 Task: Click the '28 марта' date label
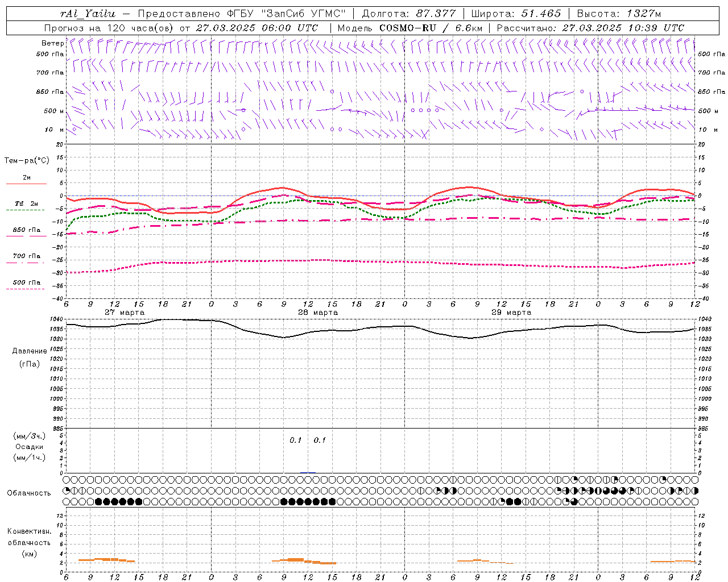pyautogui.click(x=318, y=313)
